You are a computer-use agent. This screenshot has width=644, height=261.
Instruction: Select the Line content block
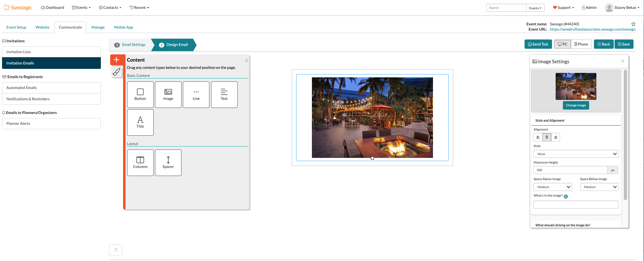click(196, 95)
